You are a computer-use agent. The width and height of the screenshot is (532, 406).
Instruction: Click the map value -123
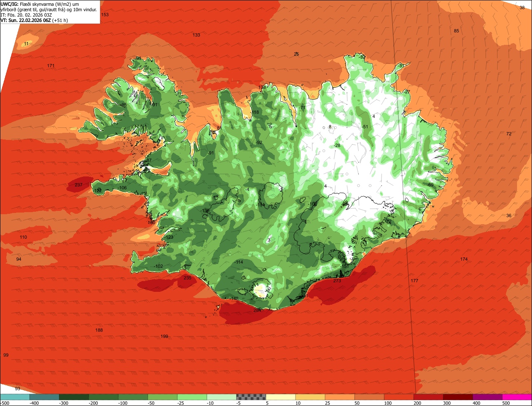pos(169,237)
